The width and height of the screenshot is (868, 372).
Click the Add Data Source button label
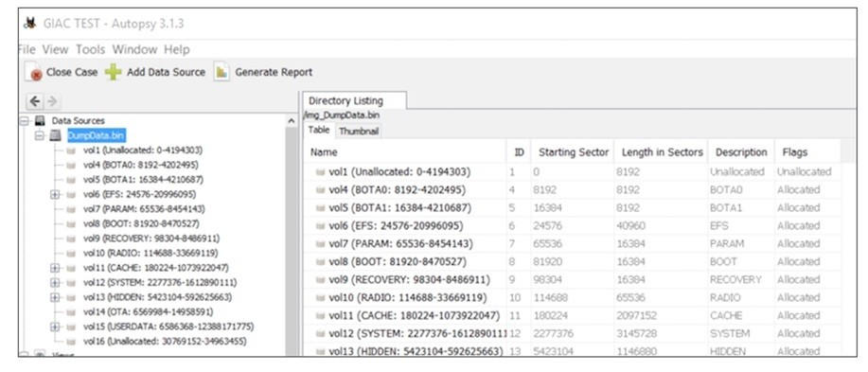[x=166, y=72]
